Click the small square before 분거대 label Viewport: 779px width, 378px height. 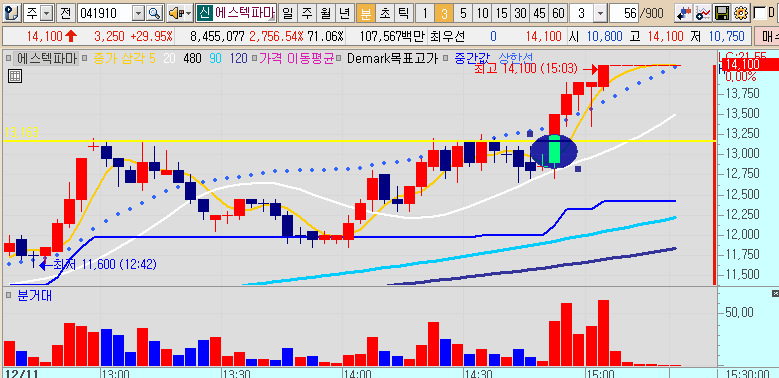(9, 296)
